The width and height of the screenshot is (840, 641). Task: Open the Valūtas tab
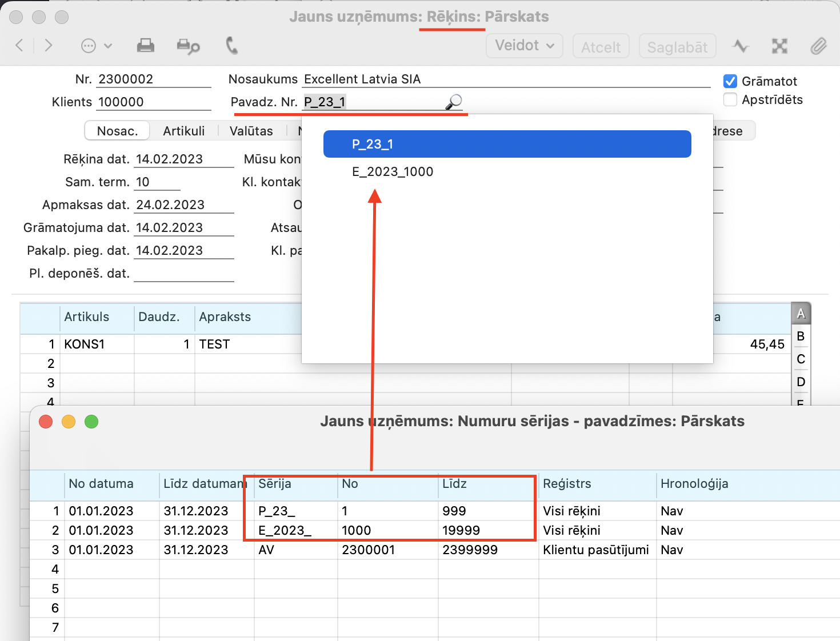pos(251,131)
